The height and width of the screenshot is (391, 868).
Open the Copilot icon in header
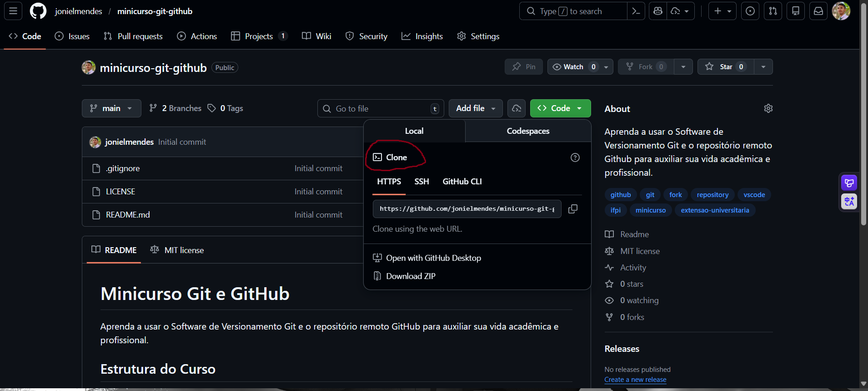[x=658, y=11]
